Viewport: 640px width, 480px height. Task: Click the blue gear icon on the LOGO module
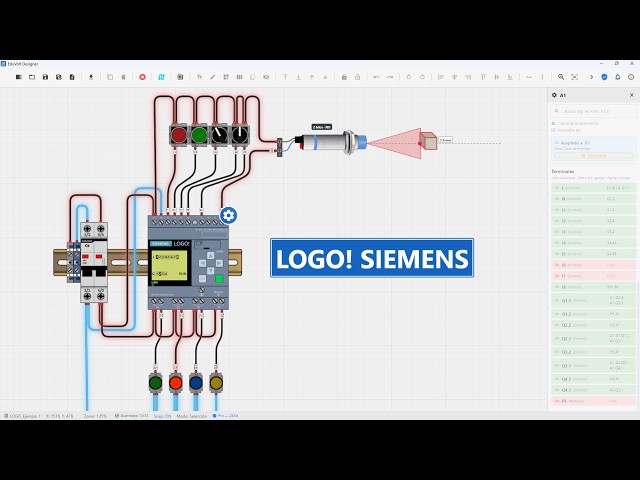(229, 215)
